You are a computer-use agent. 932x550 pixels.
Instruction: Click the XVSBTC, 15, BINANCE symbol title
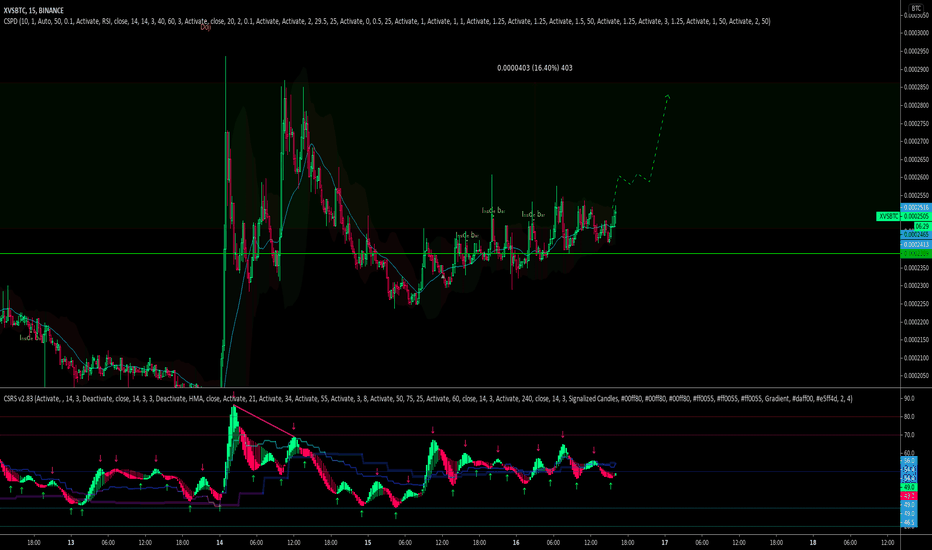click(33, 10)
